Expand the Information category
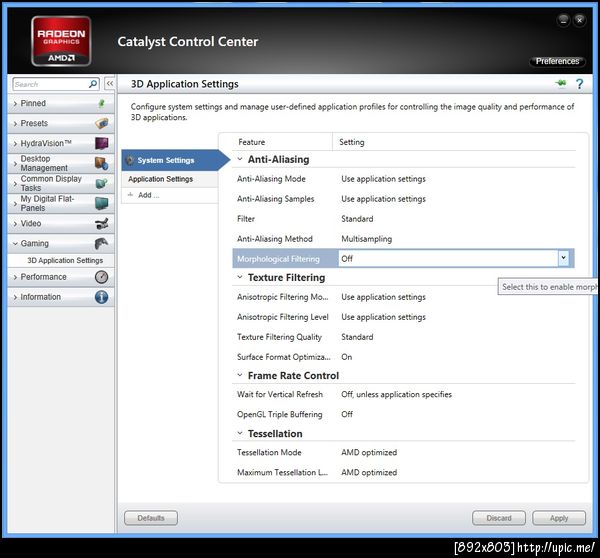 point(15,297)
